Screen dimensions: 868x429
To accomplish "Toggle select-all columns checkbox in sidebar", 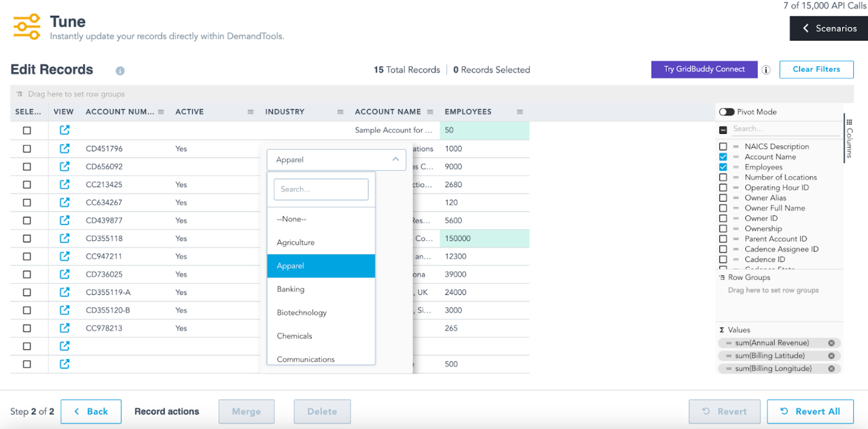I will 723,129.
